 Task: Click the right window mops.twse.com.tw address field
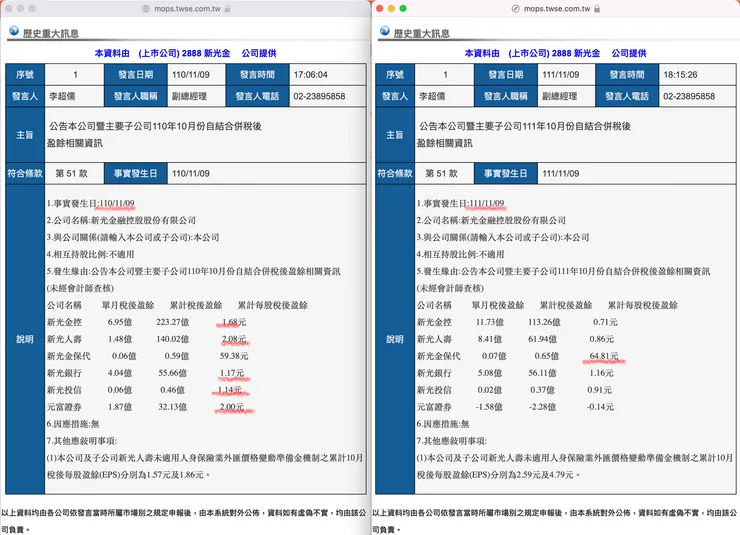pos(557,8)
